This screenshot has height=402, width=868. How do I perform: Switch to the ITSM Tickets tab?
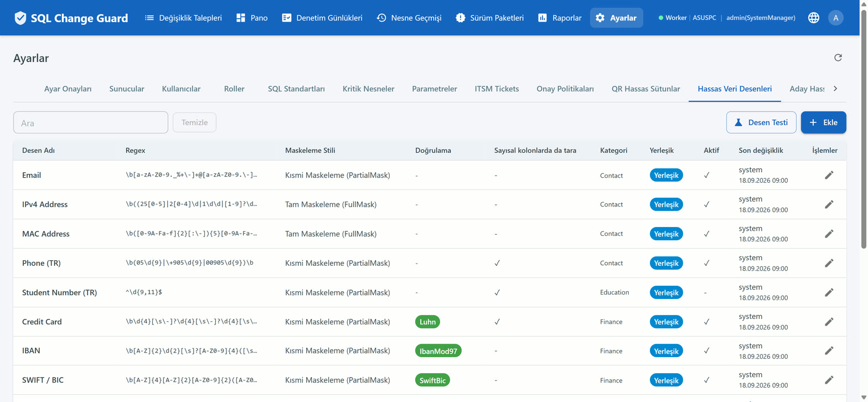tap(497, 89)
